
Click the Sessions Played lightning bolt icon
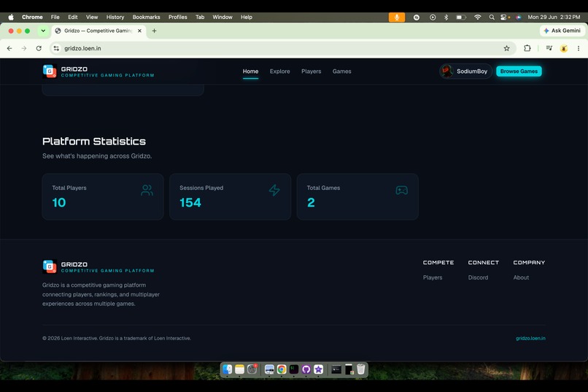[274, 191]
